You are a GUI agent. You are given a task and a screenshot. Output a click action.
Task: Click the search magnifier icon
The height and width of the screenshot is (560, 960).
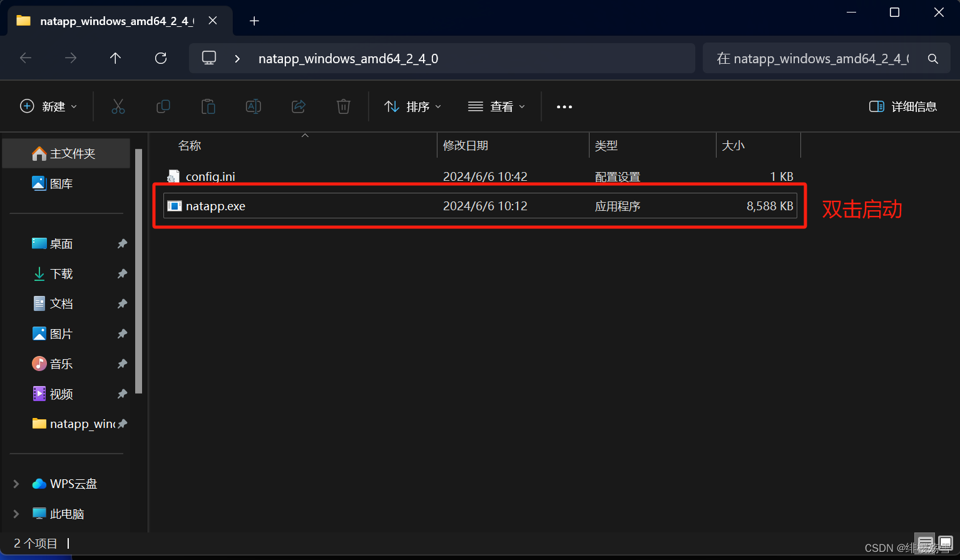tap(933, 59)
